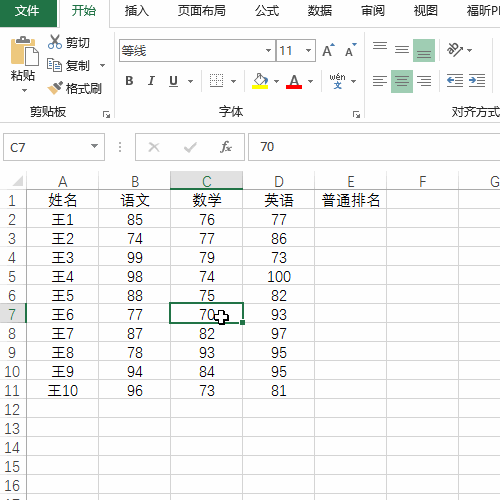Select column E header
Viewport: 500px width, 500px height.
point(351,181)
